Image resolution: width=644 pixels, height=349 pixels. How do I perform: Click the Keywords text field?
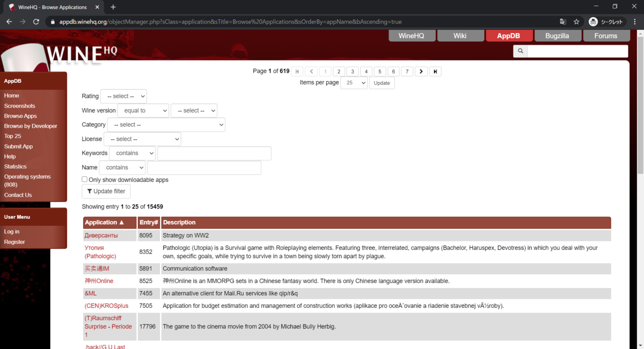click(x=214, y=153)
